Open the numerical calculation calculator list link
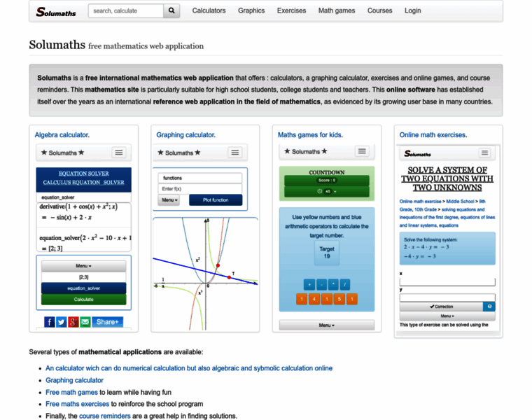 (x=189, y=368)
